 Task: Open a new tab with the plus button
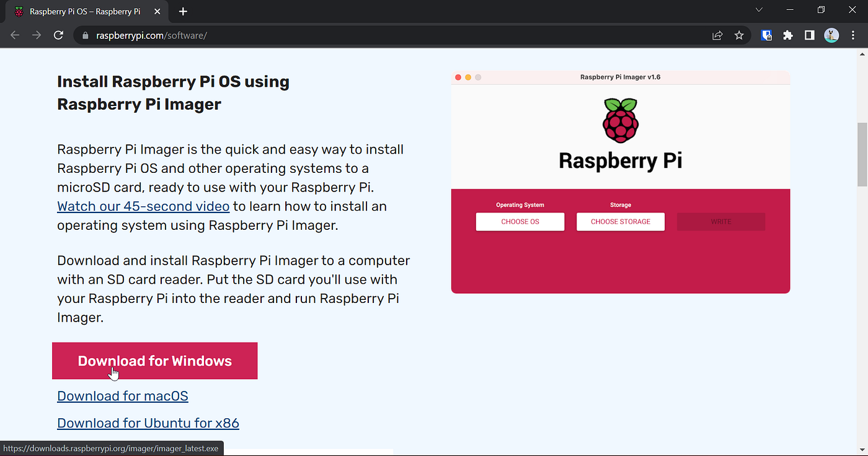coord(183,12)
